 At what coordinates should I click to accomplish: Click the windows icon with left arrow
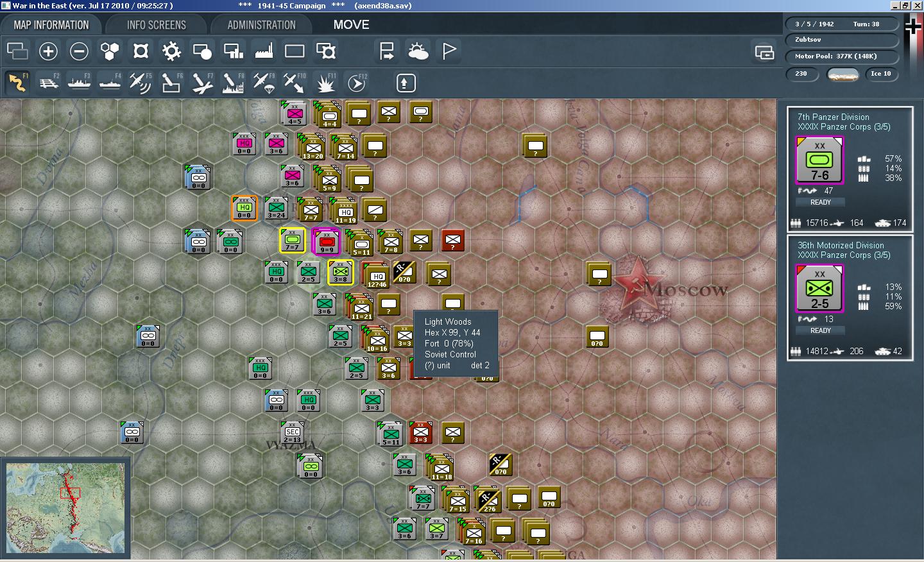(764, 53)
